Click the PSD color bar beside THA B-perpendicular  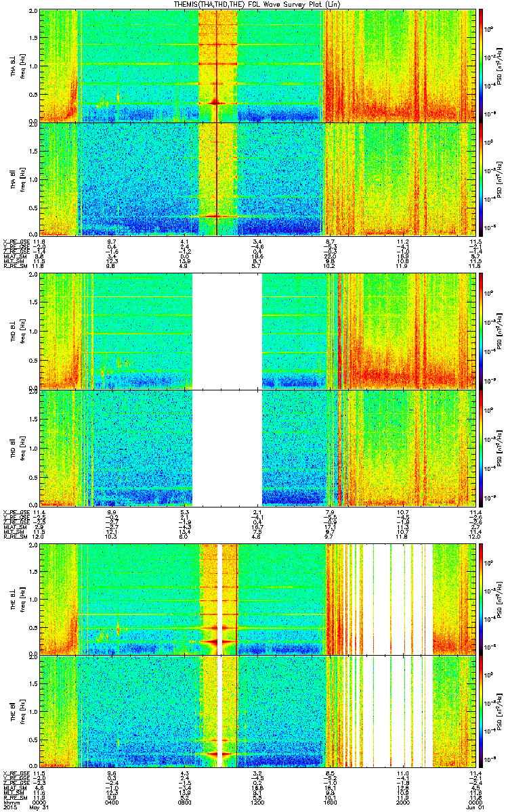tap(480, 66)
